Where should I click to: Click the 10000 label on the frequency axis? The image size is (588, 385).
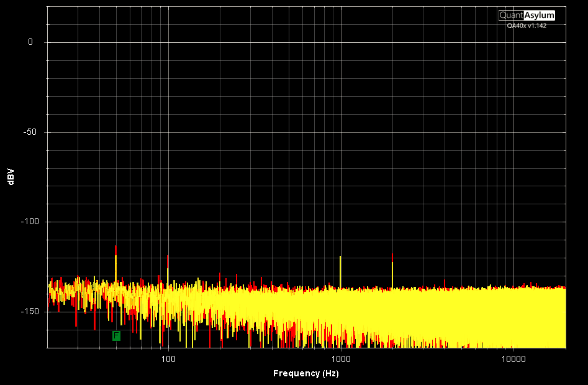coord(513,359)
